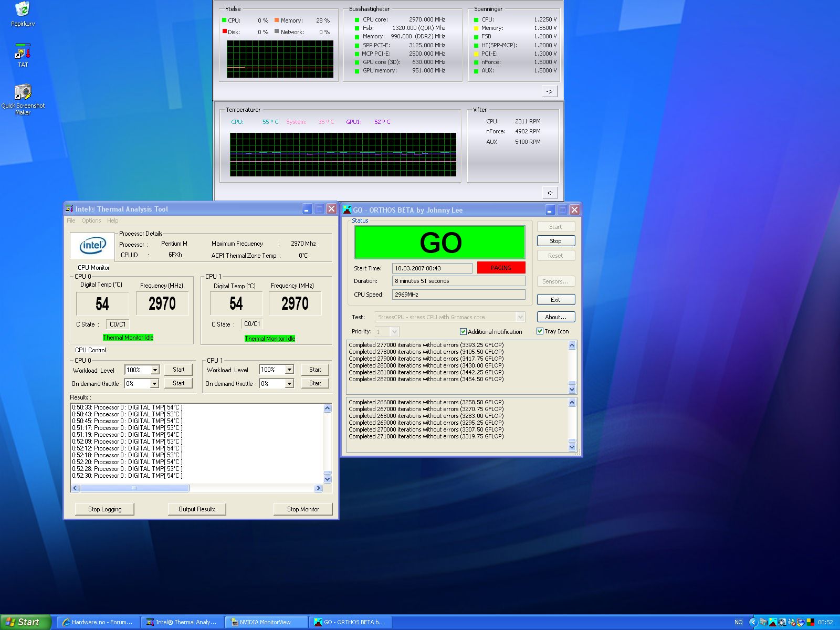Image resolution: width=840 pixels, height=630 pixels.
Task: Open CPU 1 Workload Level dropdown
Action: [289, 370]
